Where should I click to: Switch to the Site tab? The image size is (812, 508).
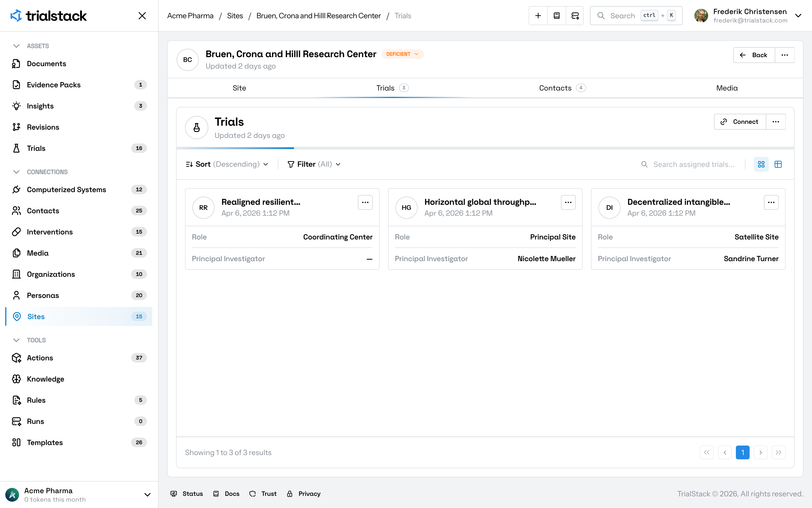click(x=239, y=88)
